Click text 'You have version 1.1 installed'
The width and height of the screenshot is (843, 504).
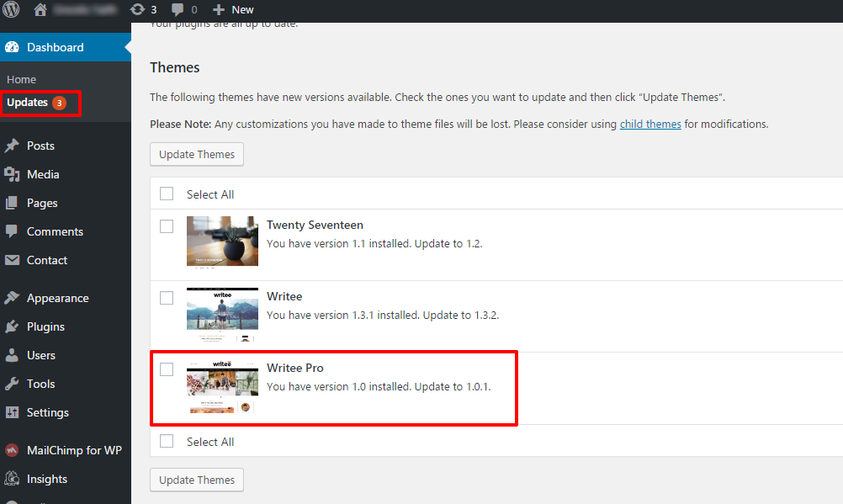coord(339,244)
